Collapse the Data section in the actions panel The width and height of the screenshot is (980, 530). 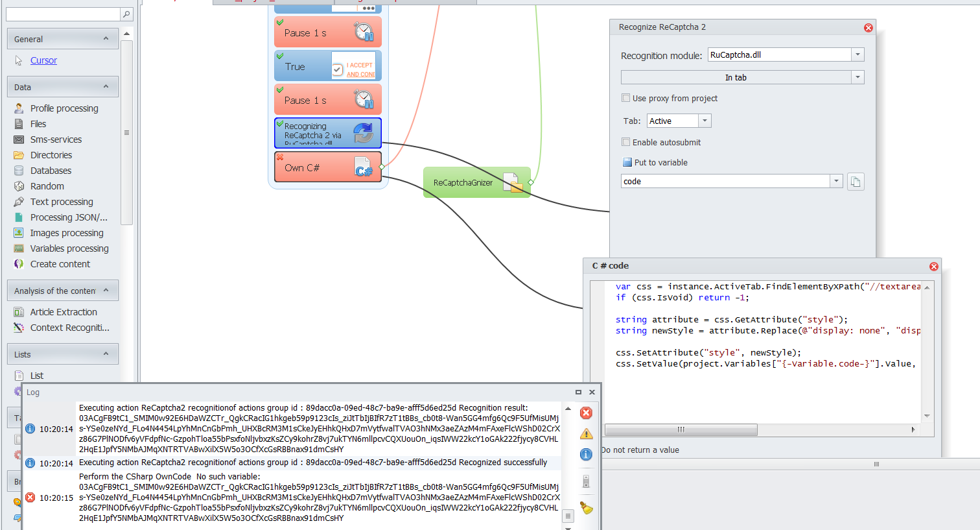106,87
